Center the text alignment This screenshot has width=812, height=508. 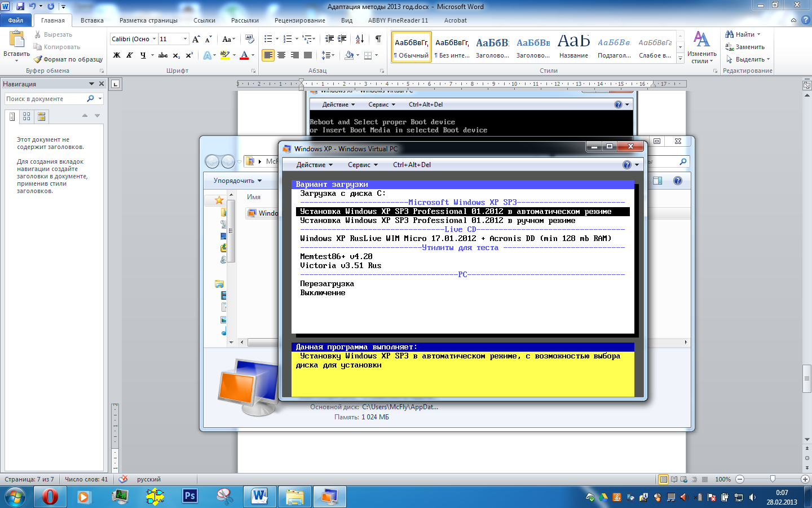281,55
